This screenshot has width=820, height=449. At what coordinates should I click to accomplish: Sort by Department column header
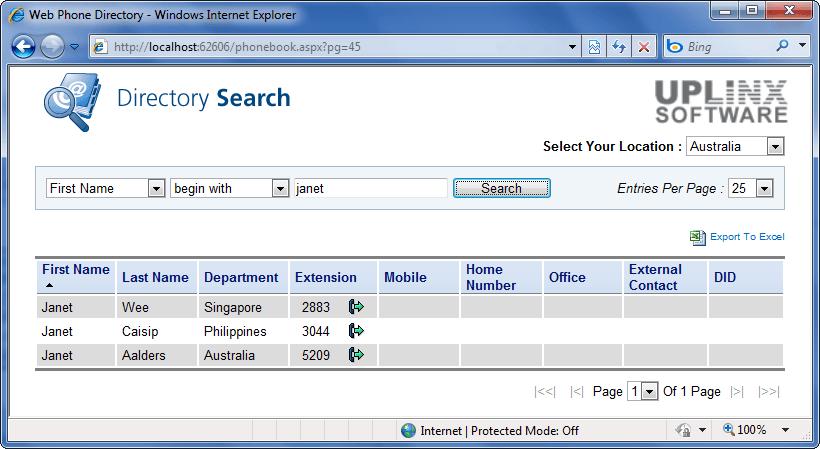[241, 277]
